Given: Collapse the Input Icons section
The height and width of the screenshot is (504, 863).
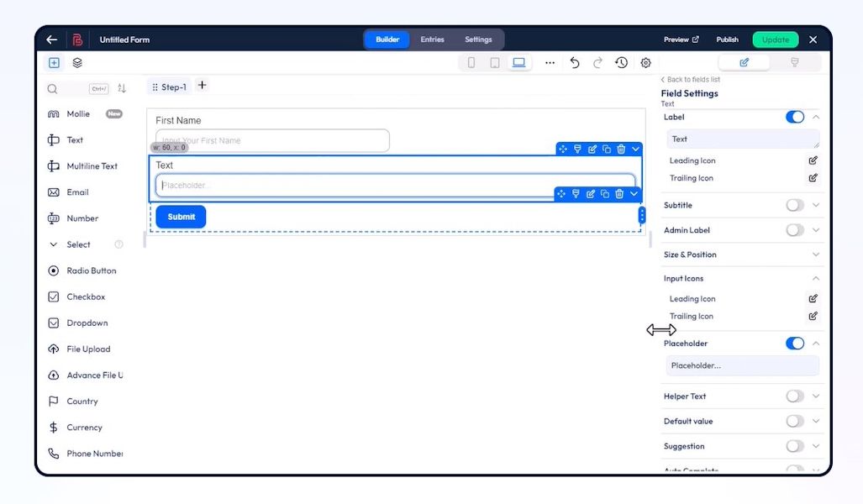Looking at the screenshot, I should pyautogui.click(x=816, y=278).
